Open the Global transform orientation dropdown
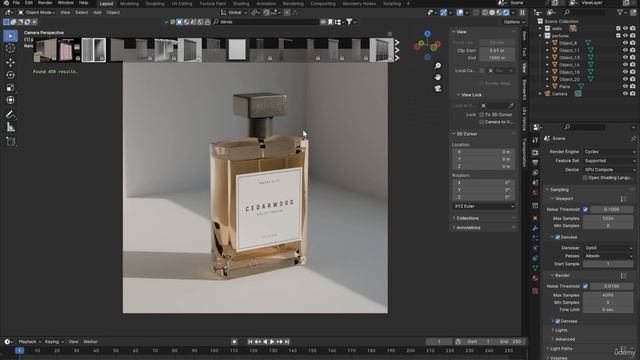The width and height of the screenshot is (640, 360). click(234, 13)
